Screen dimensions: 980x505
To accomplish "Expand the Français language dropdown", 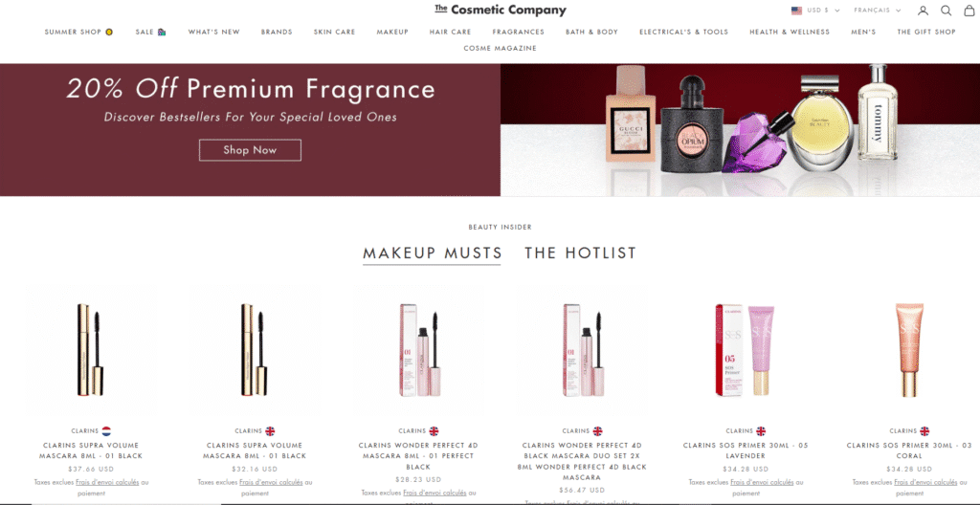I will [878, 11].
